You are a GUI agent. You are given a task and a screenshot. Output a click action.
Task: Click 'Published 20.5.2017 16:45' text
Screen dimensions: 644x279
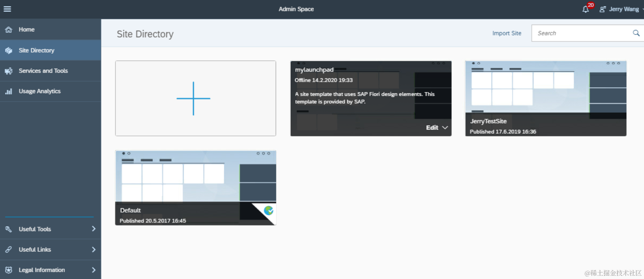153,221
